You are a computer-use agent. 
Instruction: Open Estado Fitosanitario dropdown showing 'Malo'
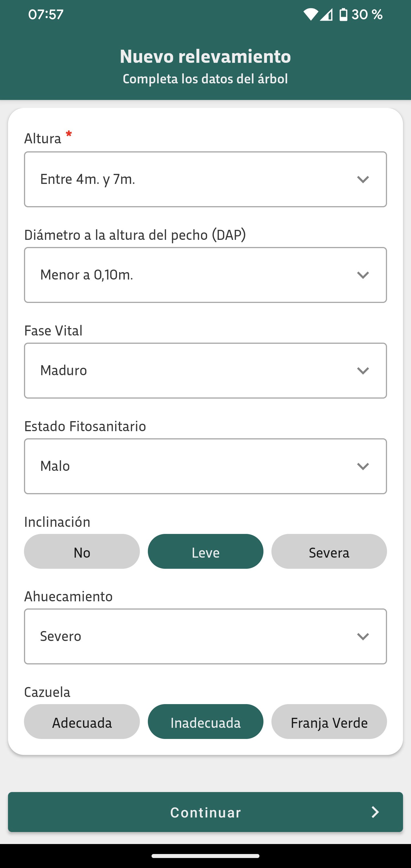coord(189,466)
